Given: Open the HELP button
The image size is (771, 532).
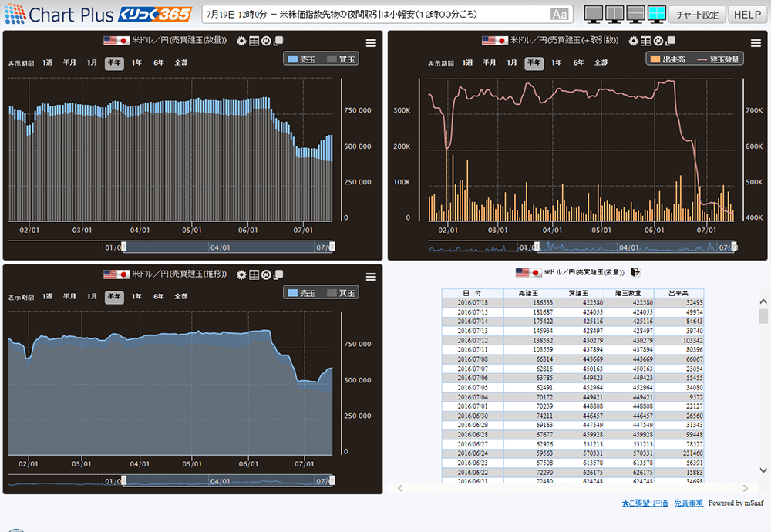Looking at the screenshot, I should click(746, 13).
